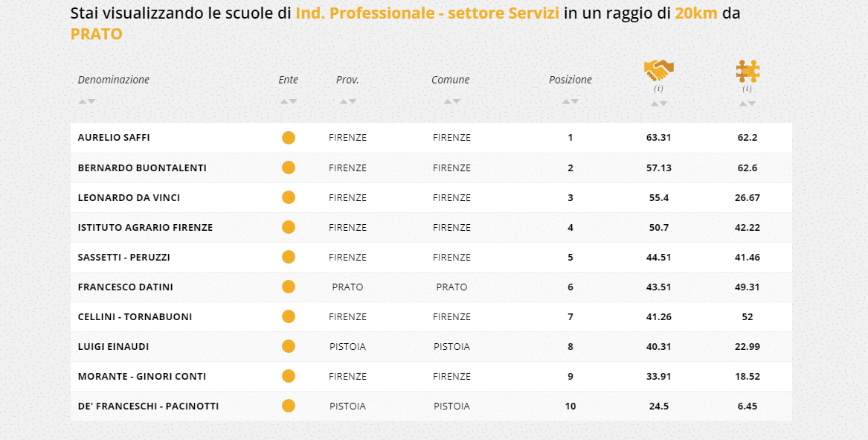This screenshot has width=868, height=440.
Task: Click orange Ente circle for Leonardo da Vinci
Action: click(x=289, y=197)
